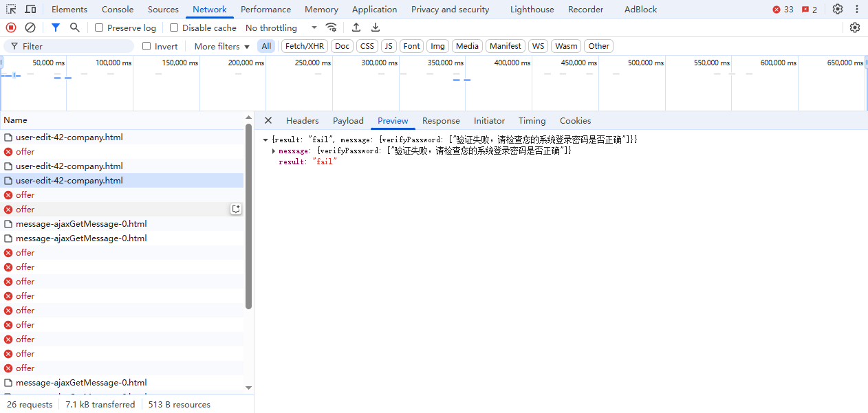Filter by Font requests
Image resolution: width=868 pixels, height=413 pixels.
tap(411, 46)
